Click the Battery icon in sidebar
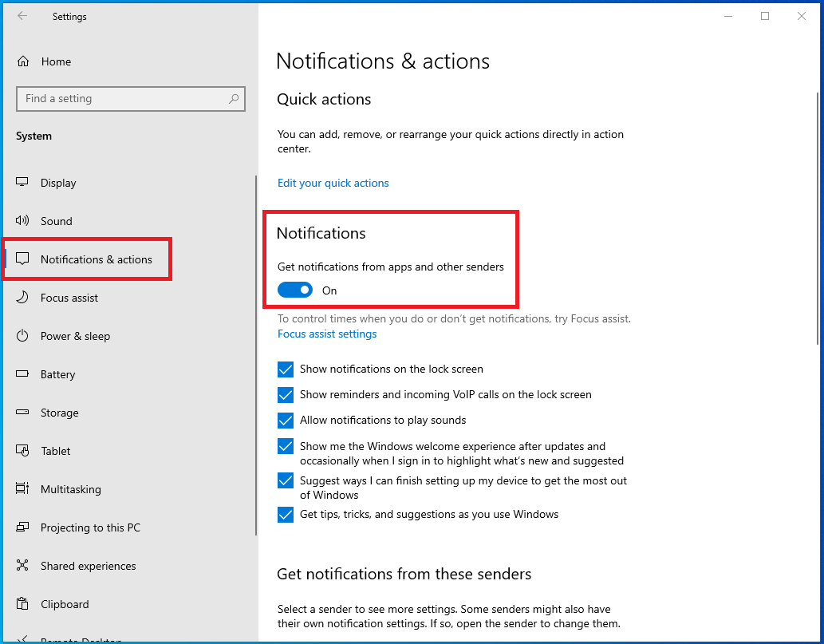 [x=22, y=374]
